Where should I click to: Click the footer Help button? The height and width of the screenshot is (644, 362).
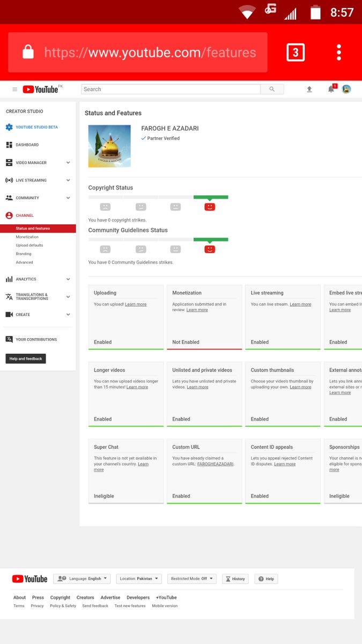(266, 579)
